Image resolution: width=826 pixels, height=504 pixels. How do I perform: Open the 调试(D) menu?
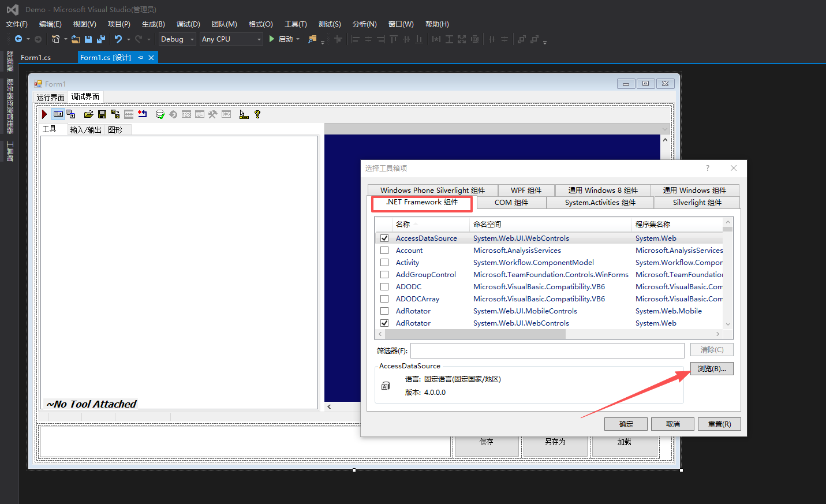188,24
